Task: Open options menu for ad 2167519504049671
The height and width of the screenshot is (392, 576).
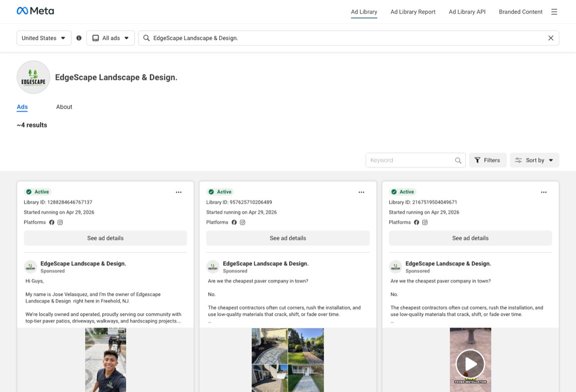Action: (543, 192)
